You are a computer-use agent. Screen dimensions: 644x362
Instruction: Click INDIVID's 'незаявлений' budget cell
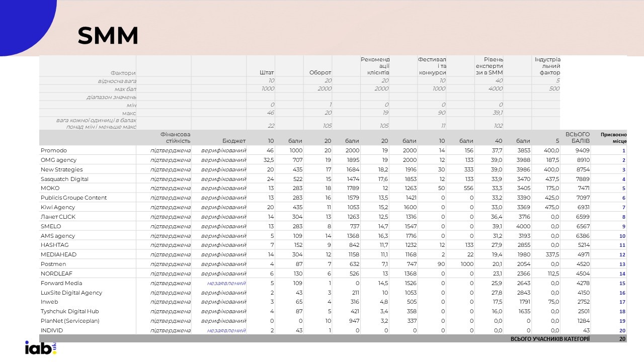(226, 330)
